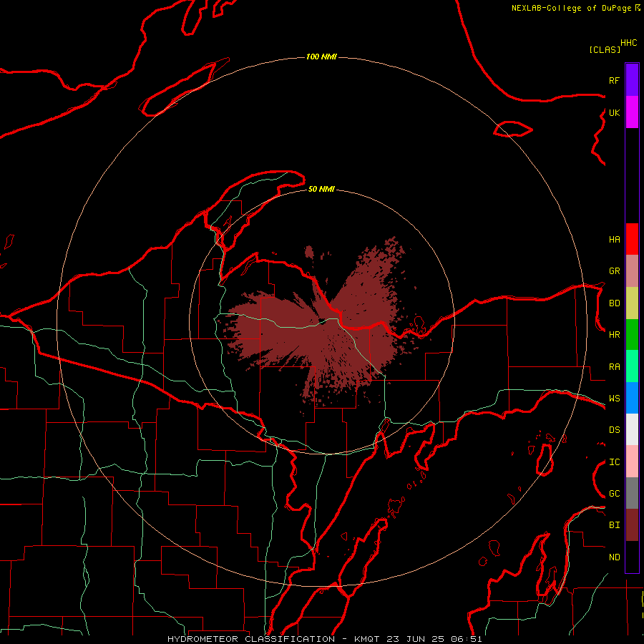Select the BD yellow legend swatch
This screenshot has width=644, height=644.
(632, 303)
